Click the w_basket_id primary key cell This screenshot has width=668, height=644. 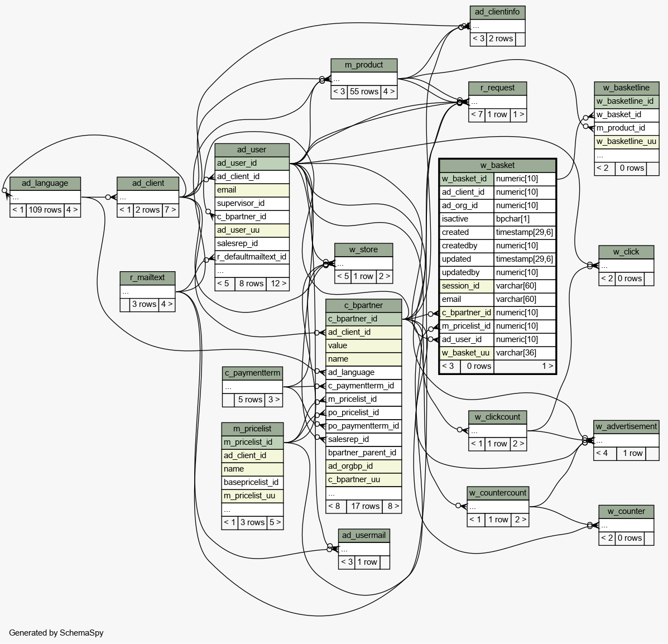tap(466, 179)
